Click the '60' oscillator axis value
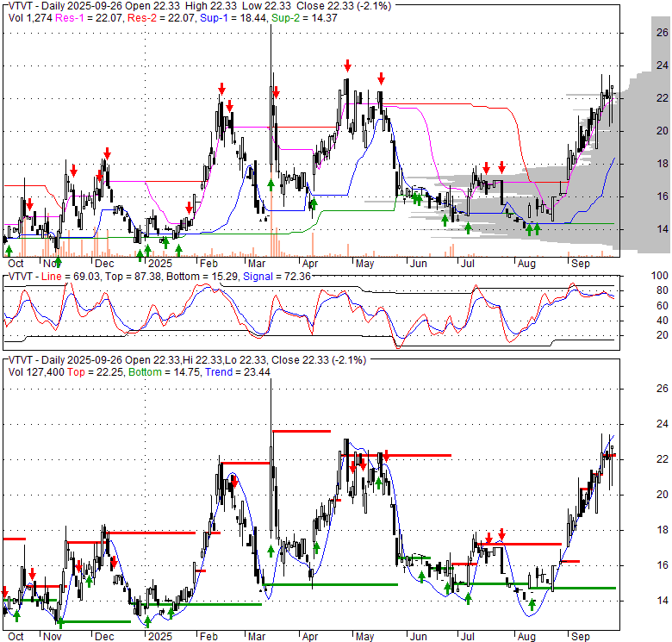 663,306
